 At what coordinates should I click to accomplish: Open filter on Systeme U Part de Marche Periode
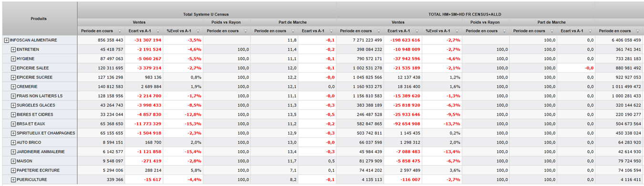(293, 31)
